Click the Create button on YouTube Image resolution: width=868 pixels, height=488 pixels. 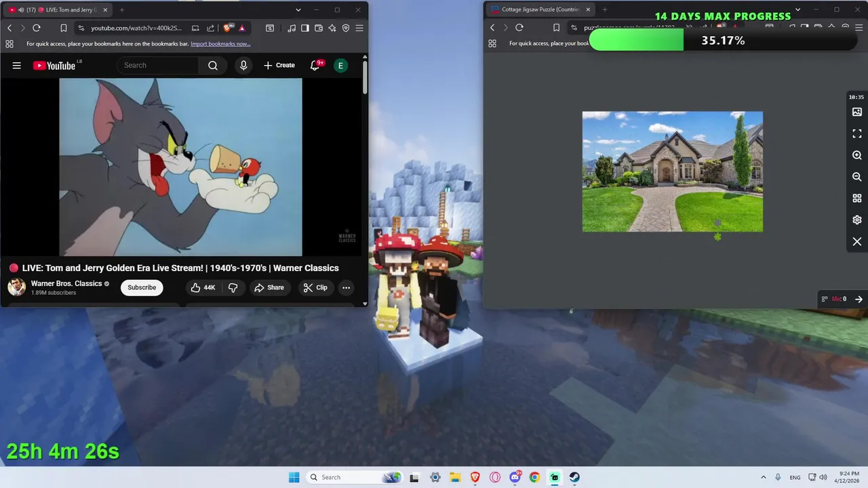(279, 65)
